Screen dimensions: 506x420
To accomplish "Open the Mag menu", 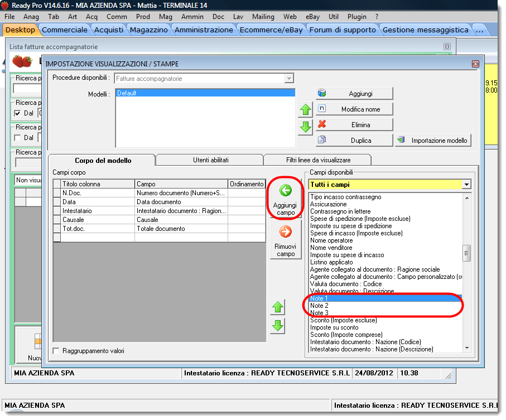I will 166,17.
